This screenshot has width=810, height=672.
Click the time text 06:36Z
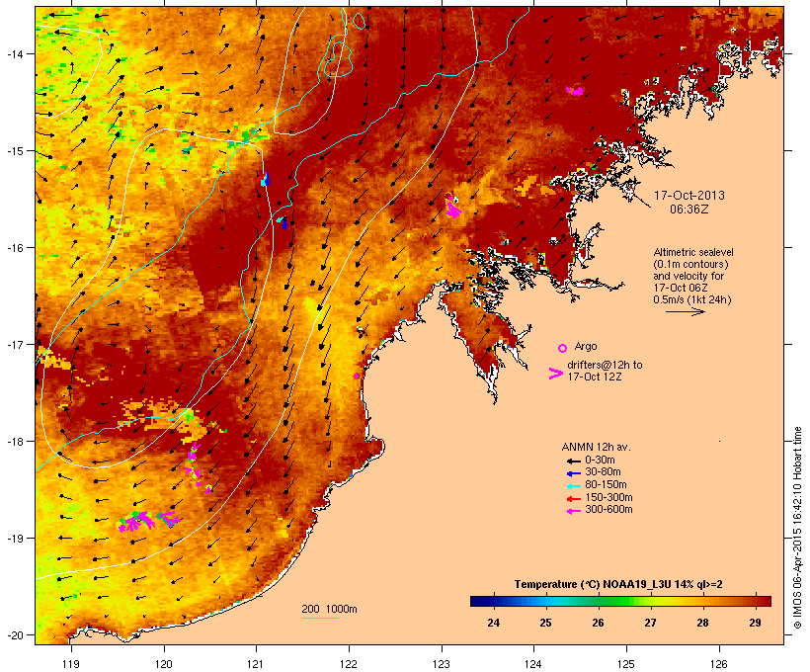pos(689,210)
